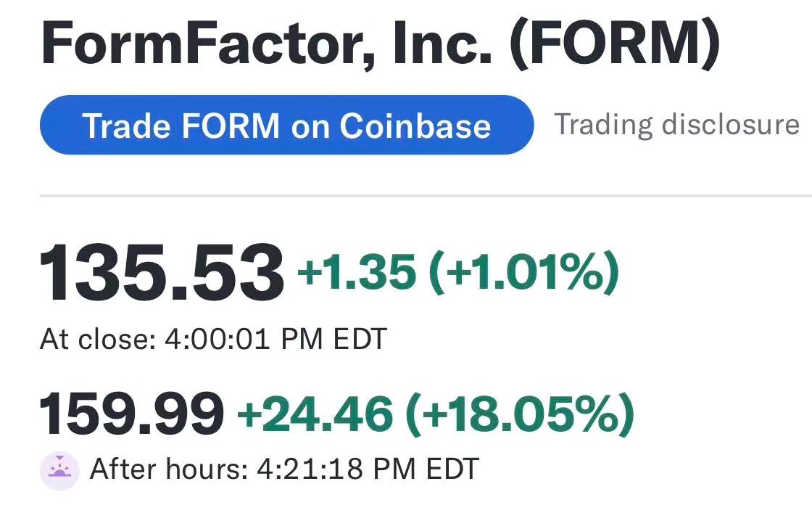This screenshot has width=812, height=521.
Task: Click the purple after-hours sunset icon
Action: tap(59, 469)
